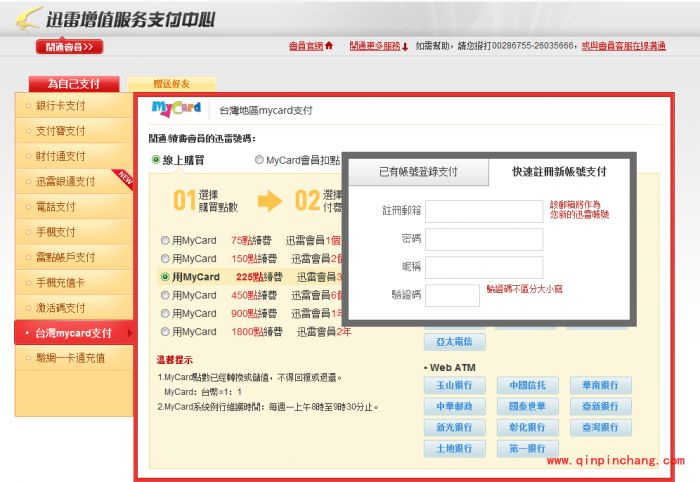Click the Xunlei bird logo

click(x=29, y=19)
